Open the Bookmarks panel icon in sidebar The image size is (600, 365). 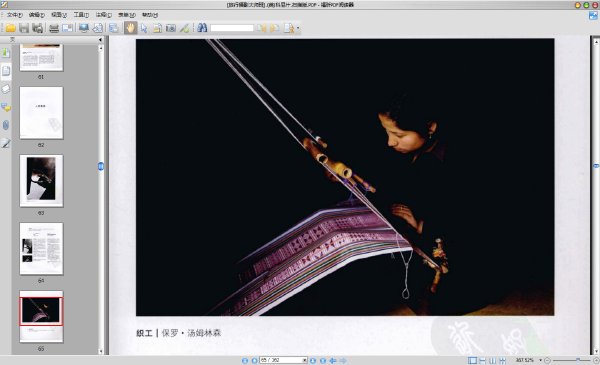[x=6, y=53]
